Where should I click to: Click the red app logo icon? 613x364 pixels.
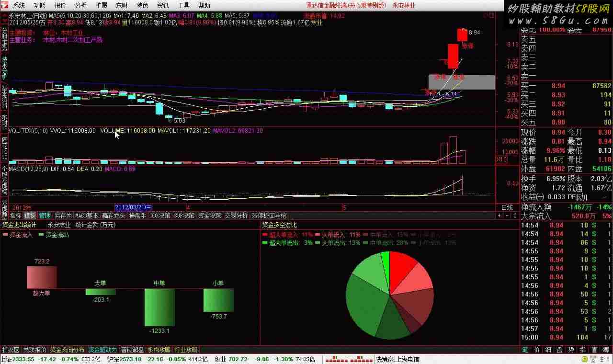pyautogui.click(x=5, y=5)
